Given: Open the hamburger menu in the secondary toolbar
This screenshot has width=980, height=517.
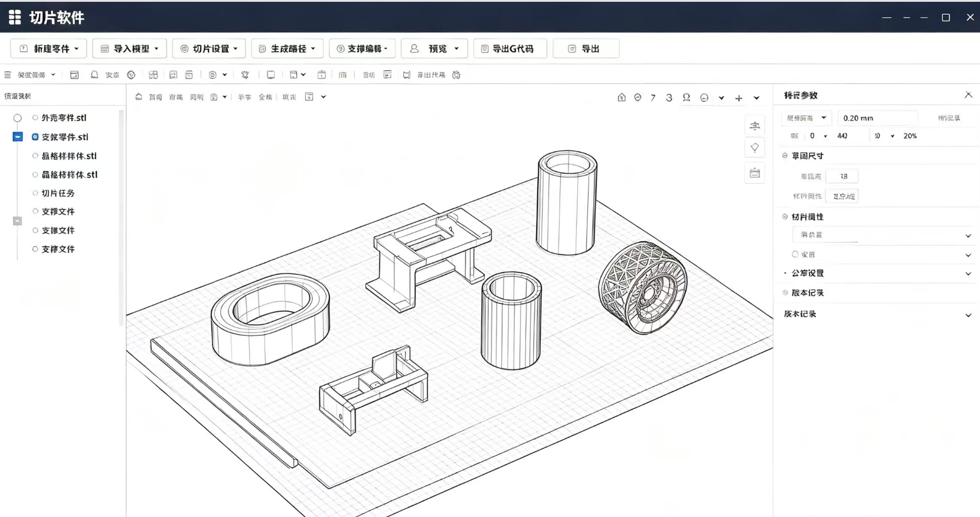Looking at the screenshot, I should [8, 75].
